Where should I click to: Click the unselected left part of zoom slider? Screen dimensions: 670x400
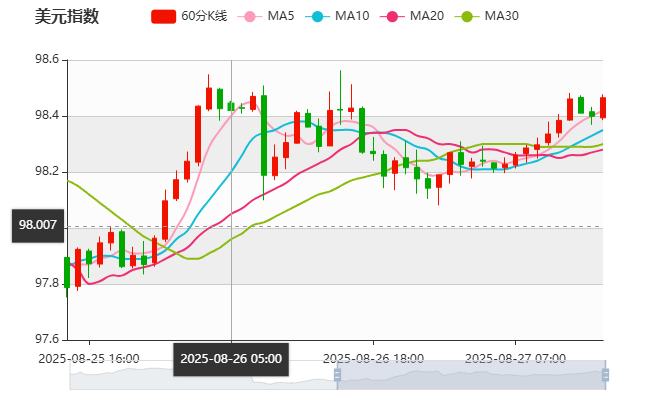(x=200, y=375)
